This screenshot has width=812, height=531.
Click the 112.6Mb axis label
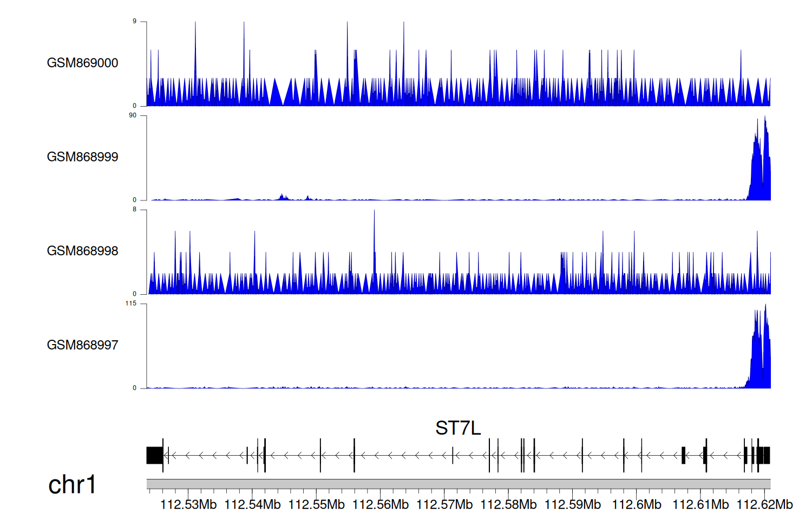(x=637, y=505)
